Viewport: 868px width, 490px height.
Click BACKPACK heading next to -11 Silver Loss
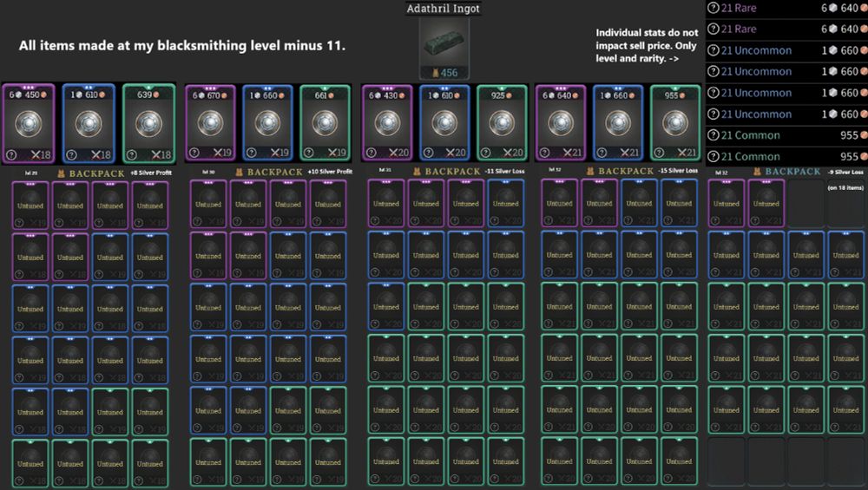(x=453, y=172)
